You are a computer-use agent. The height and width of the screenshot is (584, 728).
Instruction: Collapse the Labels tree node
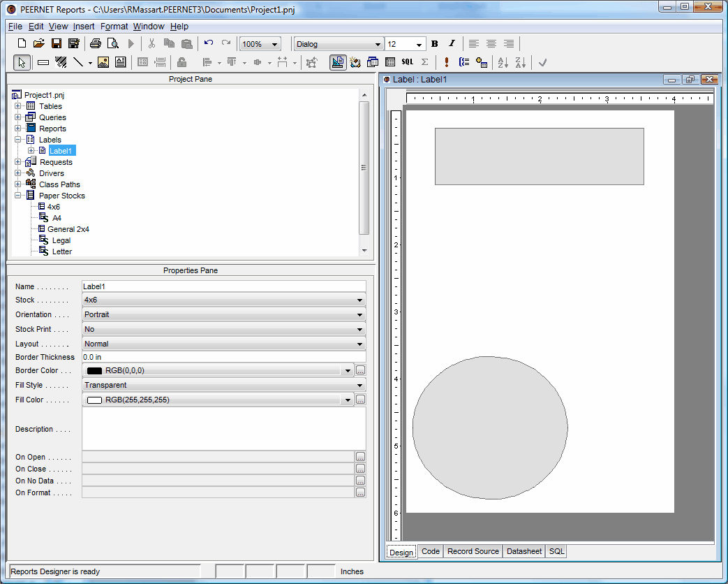(17, 140)
